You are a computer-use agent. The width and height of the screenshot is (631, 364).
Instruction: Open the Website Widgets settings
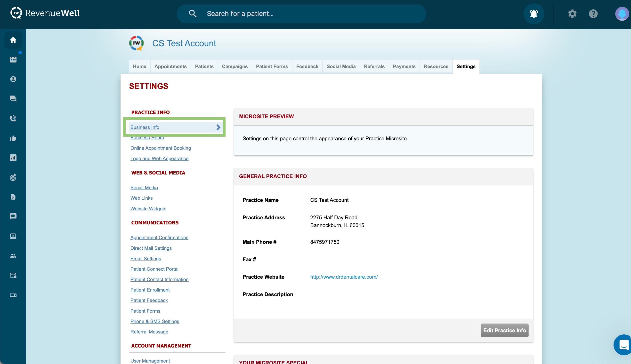pyautogui.click(x=148, y=208)
